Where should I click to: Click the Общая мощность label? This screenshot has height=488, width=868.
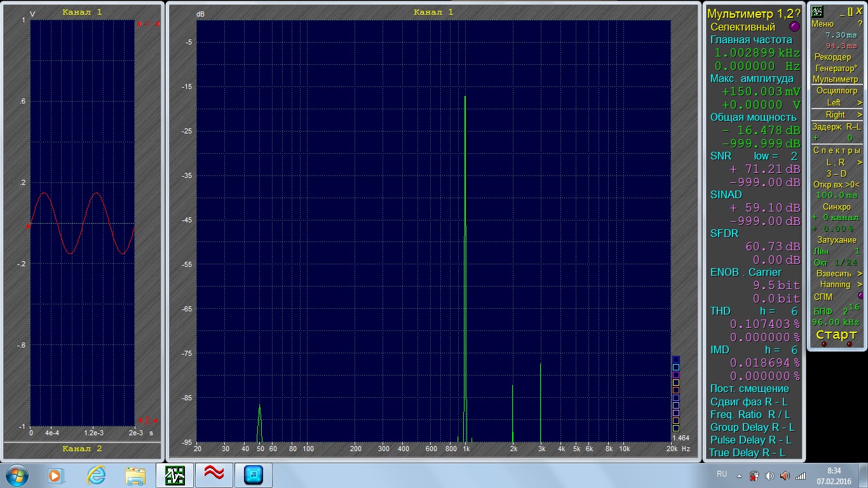click(753, 118)
